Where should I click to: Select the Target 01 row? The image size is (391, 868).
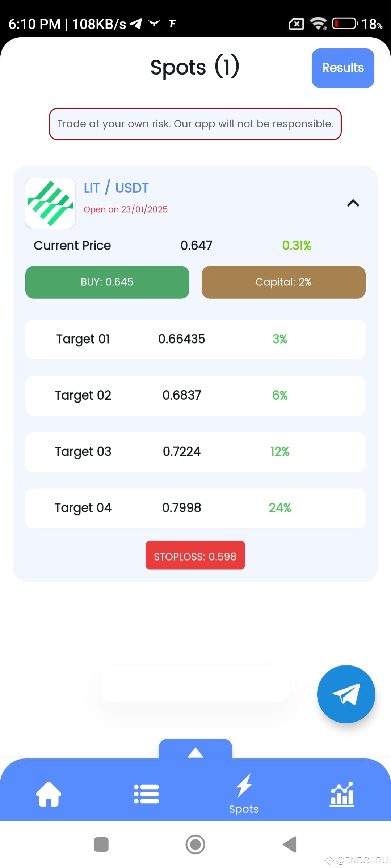click(195, 339)
